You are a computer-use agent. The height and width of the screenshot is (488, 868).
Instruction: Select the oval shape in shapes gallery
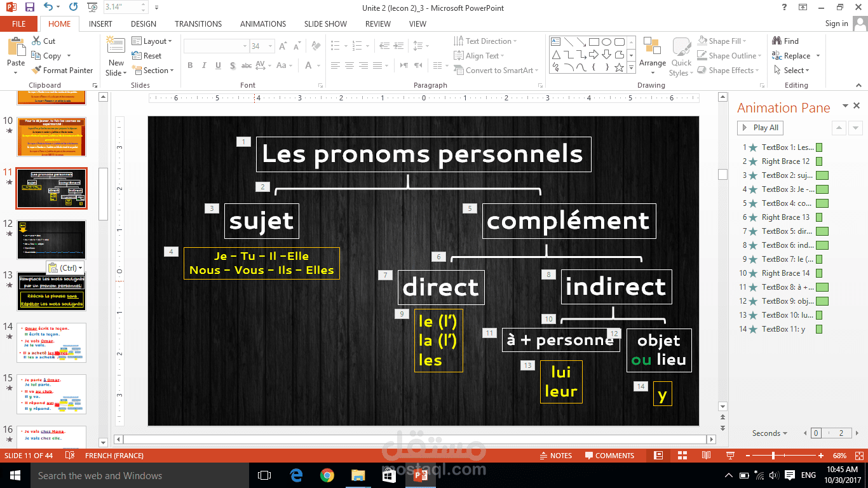tap(607, 41)
